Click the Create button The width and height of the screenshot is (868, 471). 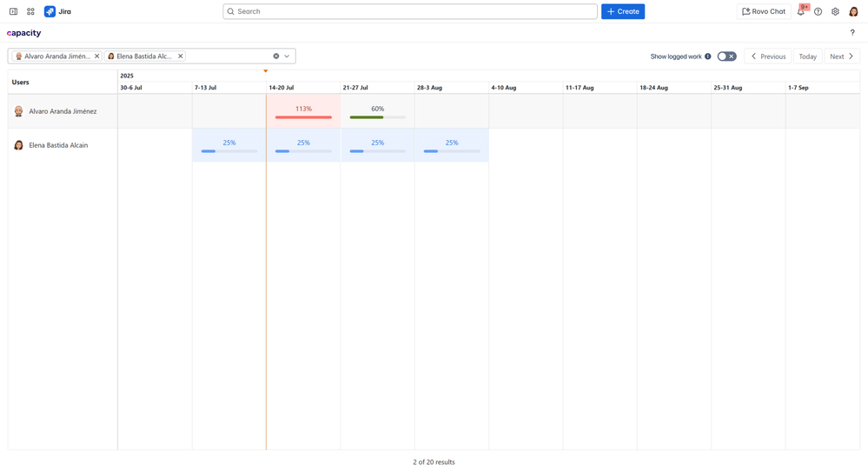pyautogui.click(x=623, y=11)
